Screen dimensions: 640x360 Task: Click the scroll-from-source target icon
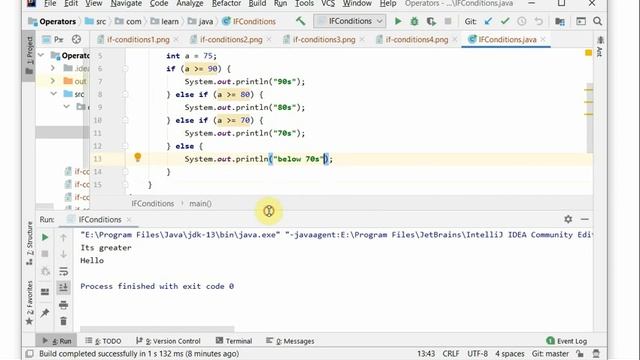[76, 40]
